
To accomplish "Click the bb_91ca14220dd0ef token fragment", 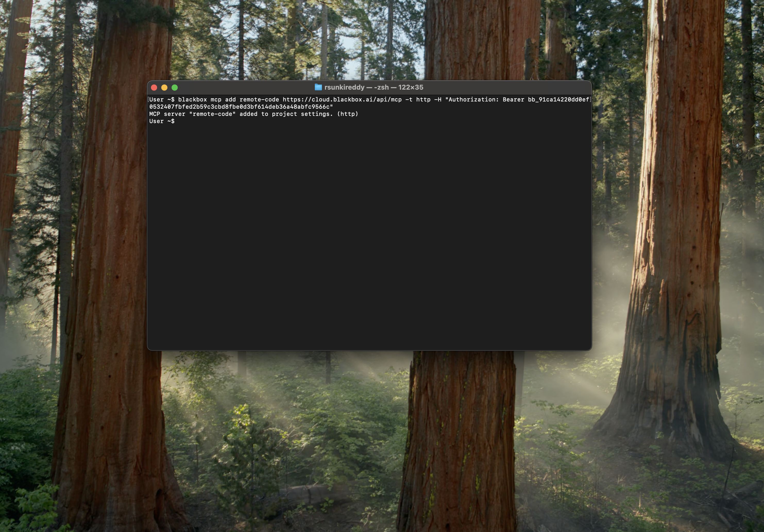I will (x=558, y=99).
